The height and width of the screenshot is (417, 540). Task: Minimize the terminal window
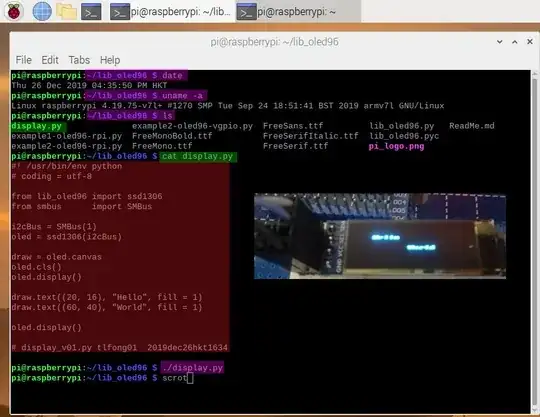point(499,42)
